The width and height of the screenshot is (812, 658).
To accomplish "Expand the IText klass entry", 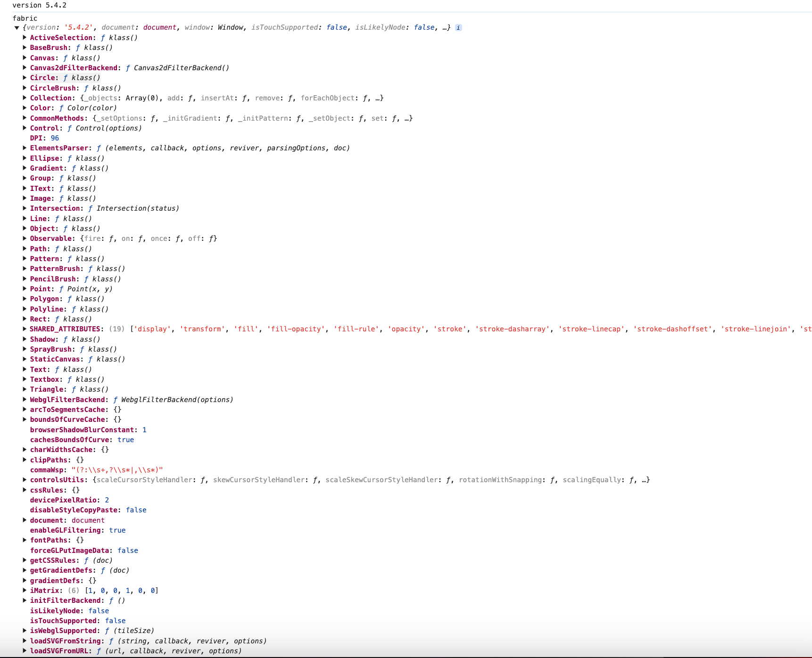I will click(x=25, y=188).
